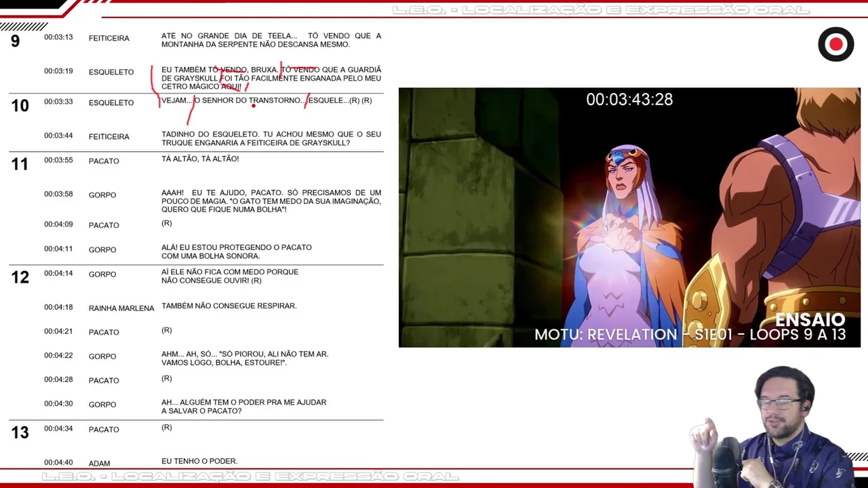Image resolution: width=868 pixels, height=488 pixels.
Task: Click line "TAMBÉM NÃO CONSEGUE RESPIRAR."
Action: 229,306
